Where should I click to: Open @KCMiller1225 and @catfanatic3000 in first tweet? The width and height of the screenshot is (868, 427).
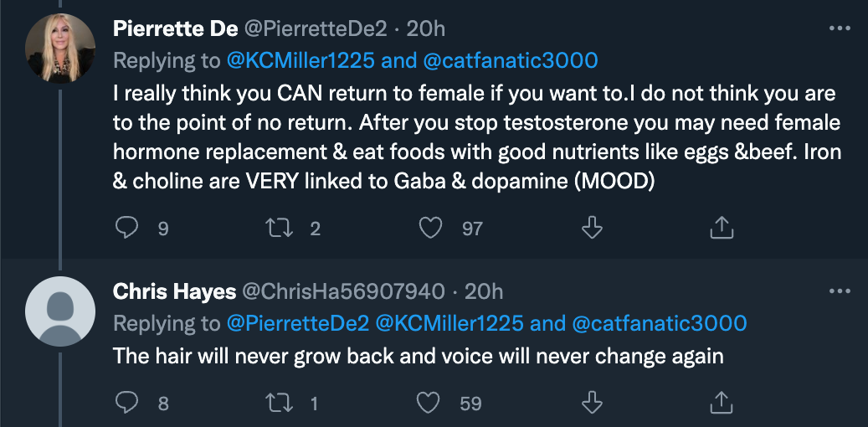coord(413,61)
